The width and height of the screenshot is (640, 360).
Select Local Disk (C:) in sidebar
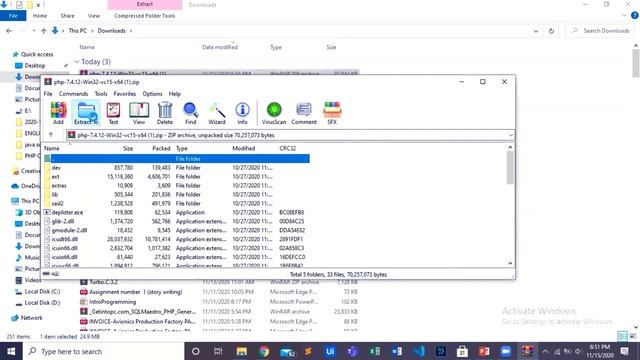pyautogui.click(x=42, y=291)
